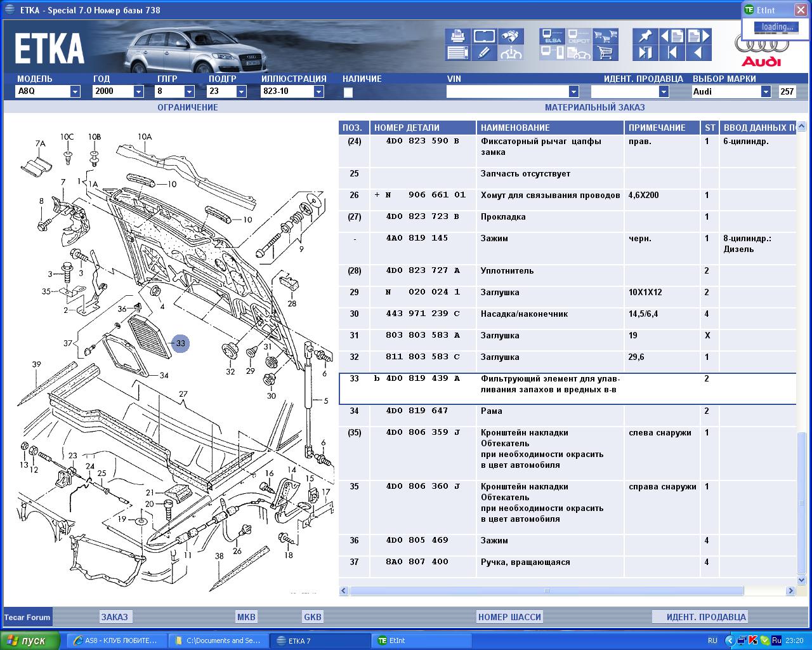Expand the ИЛЛЮСТРАЦИЯ dropdown showing 823-10

click(318, 91)
